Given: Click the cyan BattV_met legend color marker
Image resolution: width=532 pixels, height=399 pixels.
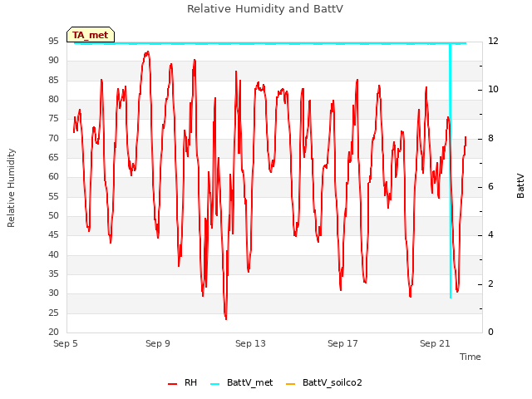Looking at the screenshot, I should [214, 384].
